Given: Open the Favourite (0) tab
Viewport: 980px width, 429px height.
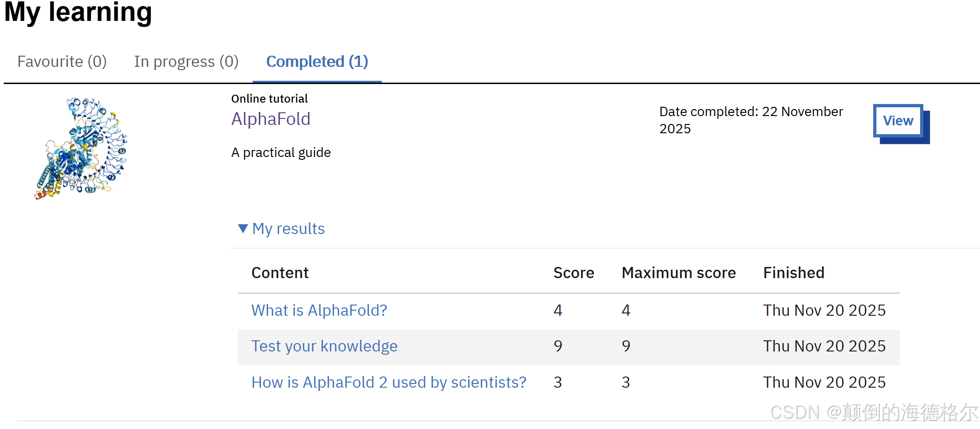Looking at the screenshot, I should point(62,62).
